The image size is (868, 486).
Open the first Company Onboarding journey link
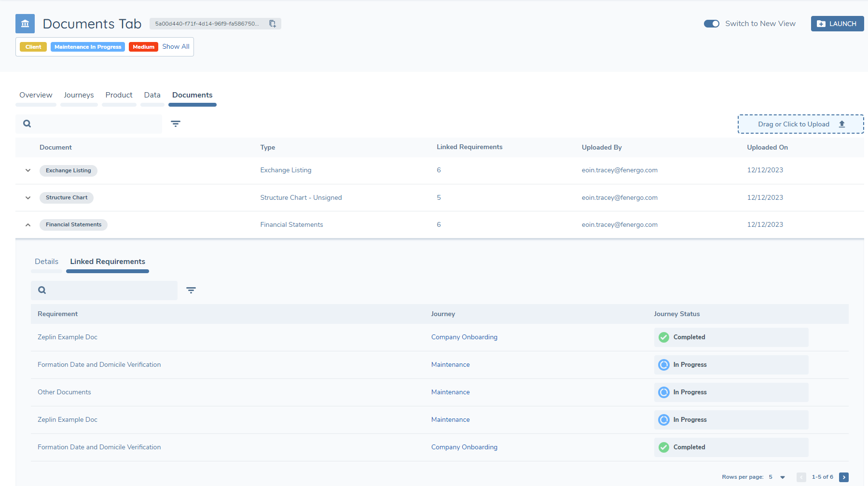coord(464,337)
